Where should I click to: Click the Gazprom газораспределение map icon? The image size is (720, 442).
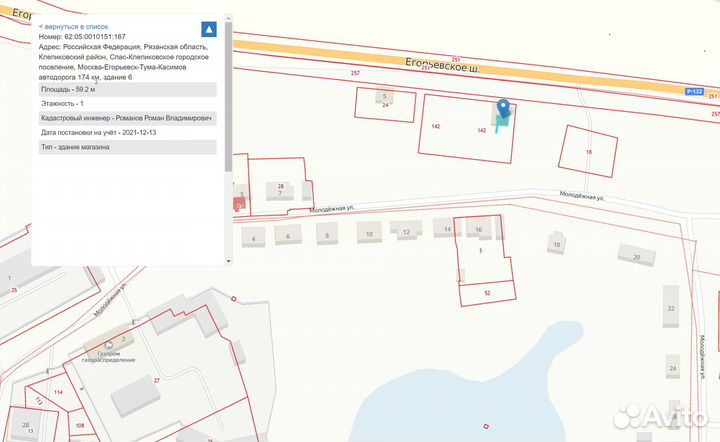coord(95,345)
